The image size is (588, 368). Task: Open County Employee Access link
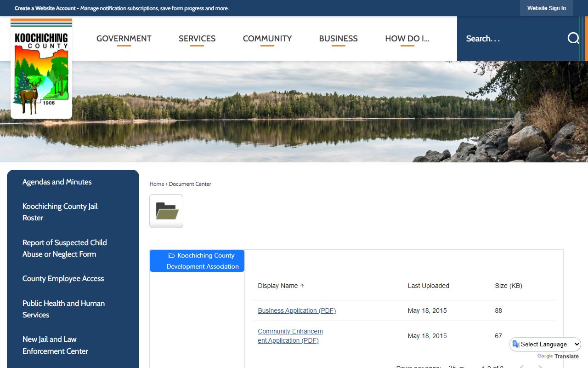pos(63,278)
